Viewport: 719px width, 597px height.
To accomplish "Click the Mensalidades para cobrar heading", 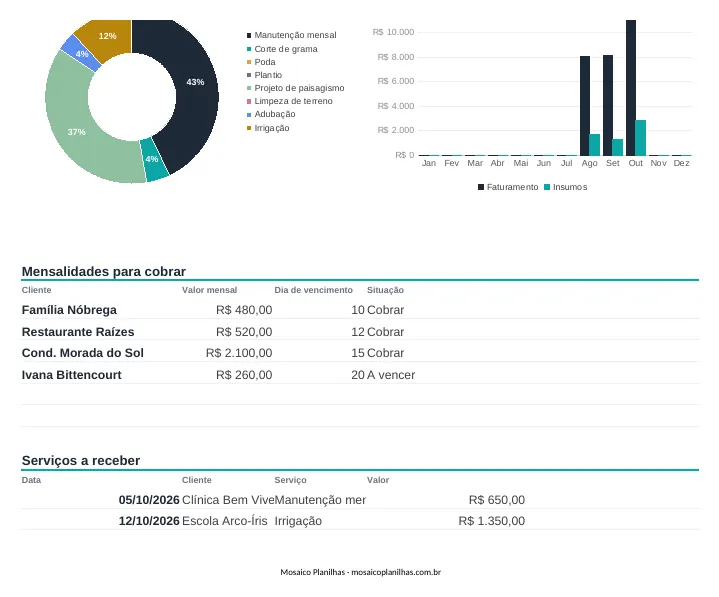I will (x=104, y=271).
